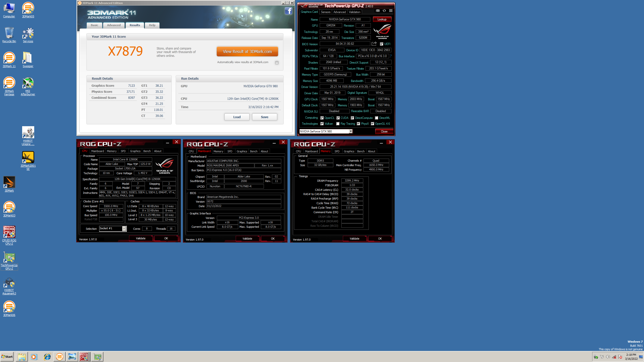The width and height of the screenshot is (644, 362).
Task: Select the 3DMark desktop shortcut
Action: pos(9,184)
